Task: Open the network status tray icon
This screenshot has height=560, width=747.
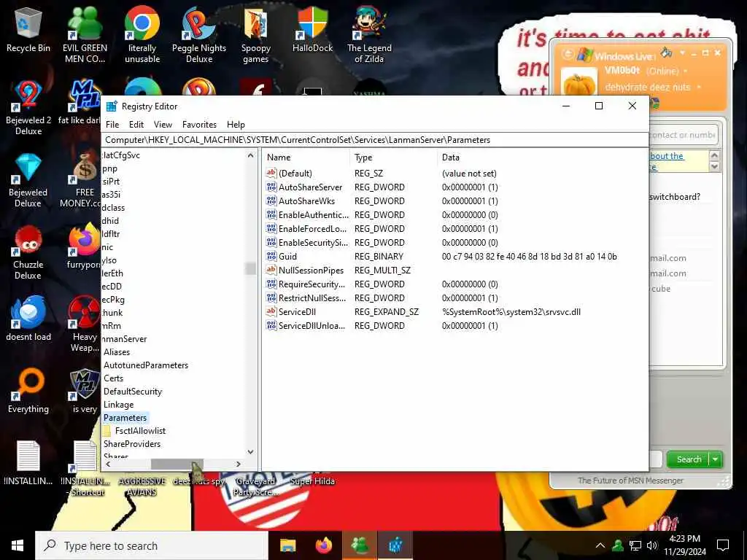Action: 635,545
